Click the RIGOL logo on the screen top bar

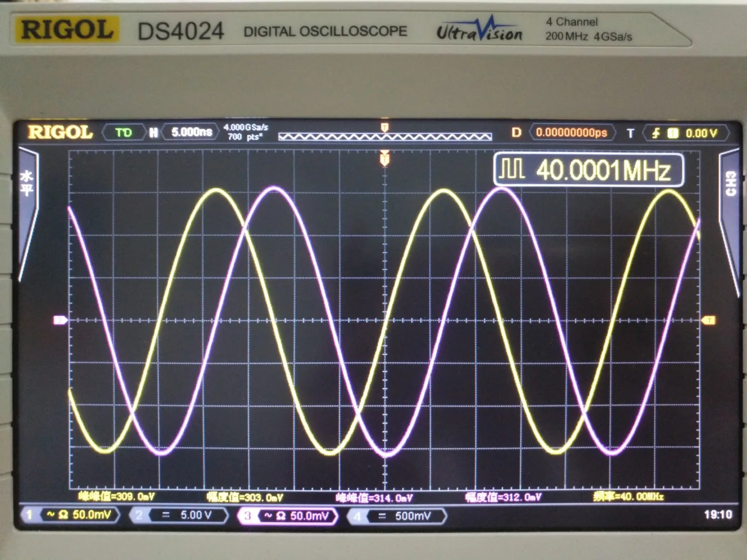(60, 132)
